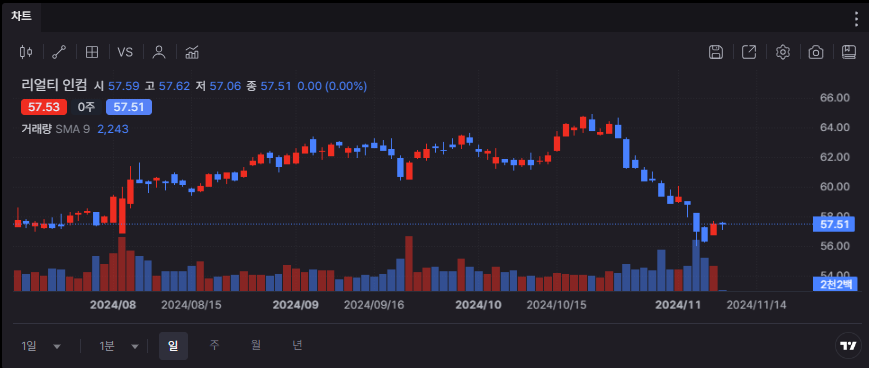Click the 0.00 (0.00%) change value
The width and height of the screenshot is (869, 368).
pos(332,86)
